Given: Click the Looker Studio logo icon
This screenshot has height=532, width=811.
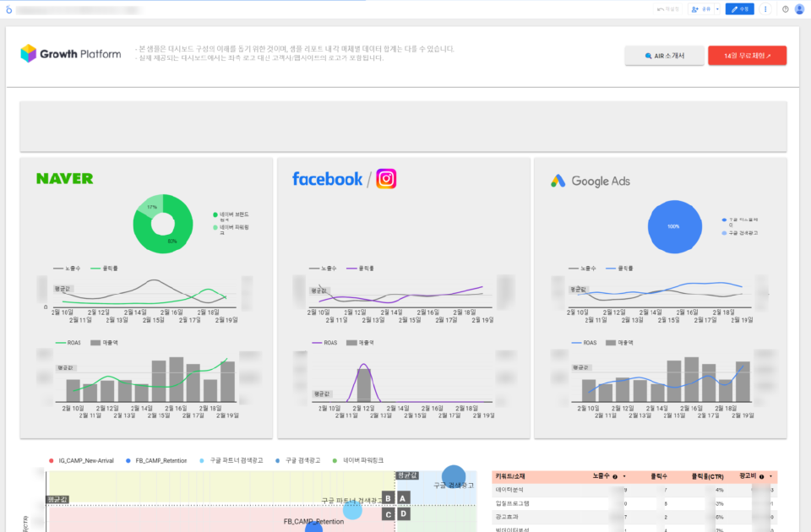Looking at the screenshot, I should (8, 8).
